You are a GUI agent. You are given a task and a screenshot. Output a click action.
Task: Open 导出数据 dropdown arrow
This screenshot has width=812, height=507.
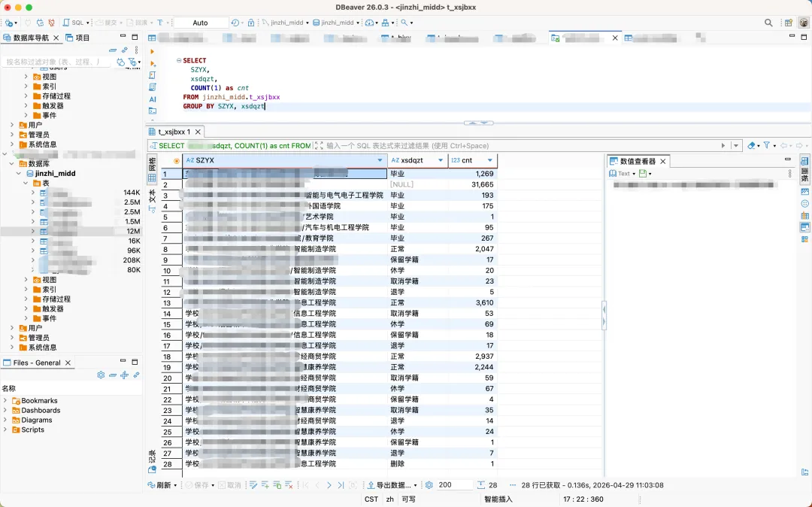click(x=415, y=485)
